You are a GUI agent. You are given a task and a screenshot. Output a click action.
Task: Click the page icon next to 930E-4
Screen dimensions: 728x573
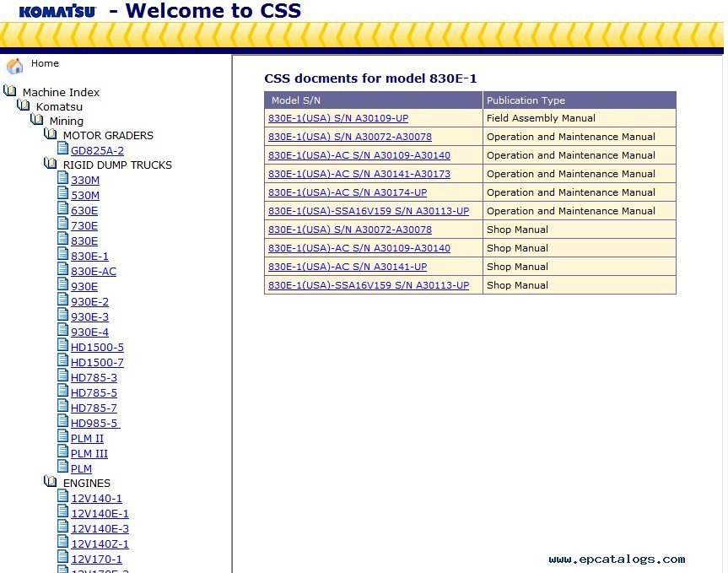tap(62, 330)
